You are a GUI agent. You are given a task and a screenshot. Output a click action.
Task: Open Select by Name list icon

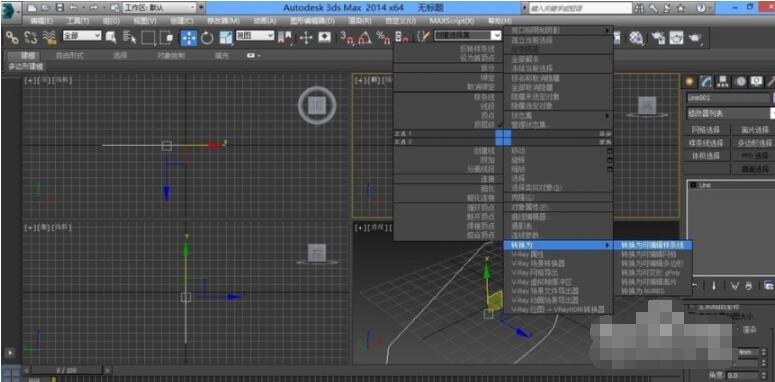click(x=129, y=38)
